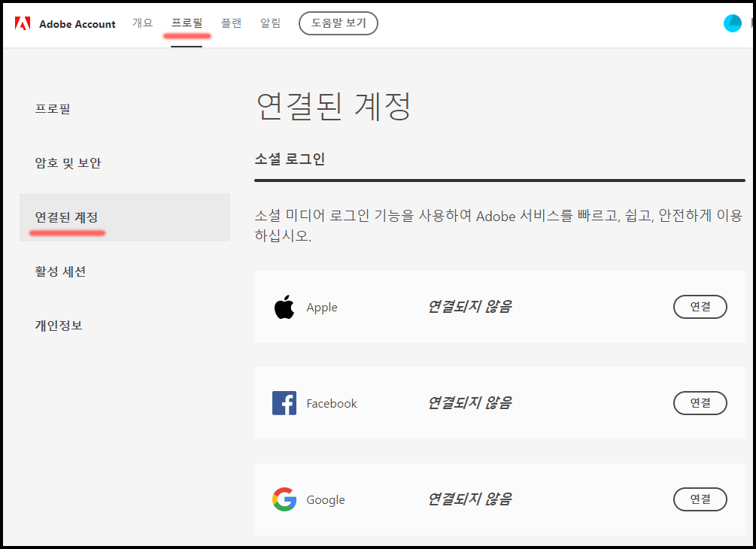The image size is (756, 549).
Task: Open 활성 세션 sidebar item
Action: (60, 271)
